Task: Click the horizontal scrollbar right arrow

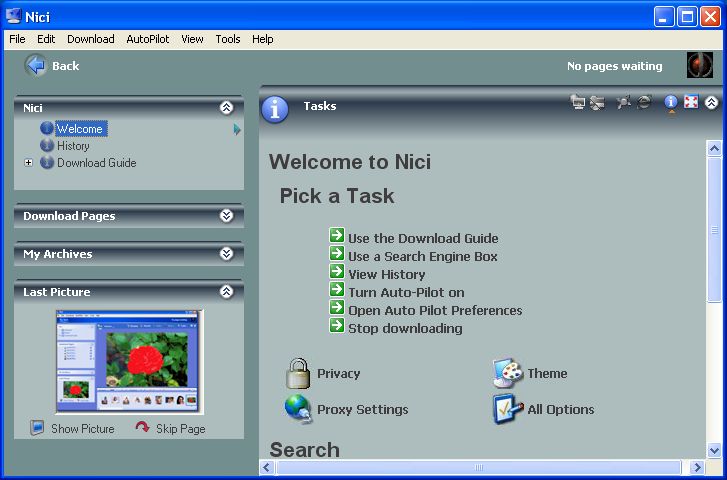Action: (697, 467)
